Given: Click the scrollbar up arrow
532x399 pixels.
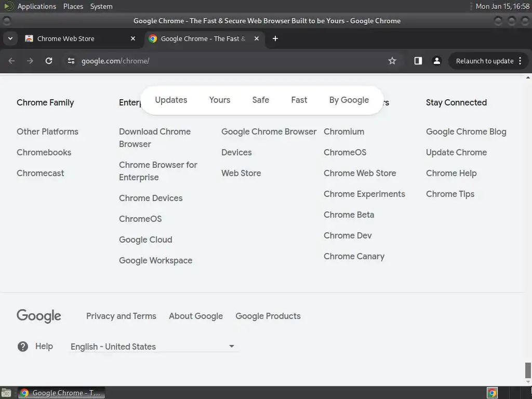Looking at the screenshot, I should [528, 78].
